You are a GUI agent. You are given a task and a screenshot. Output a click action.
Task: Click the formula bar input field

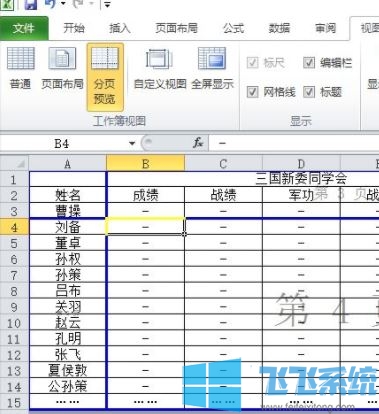pos(295,143)
